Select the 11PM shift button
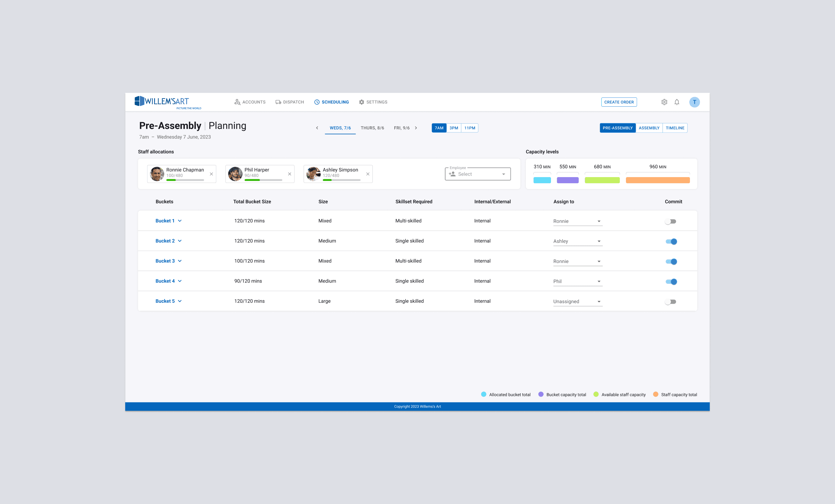835x504 pixels. click(x=470, y=128)
